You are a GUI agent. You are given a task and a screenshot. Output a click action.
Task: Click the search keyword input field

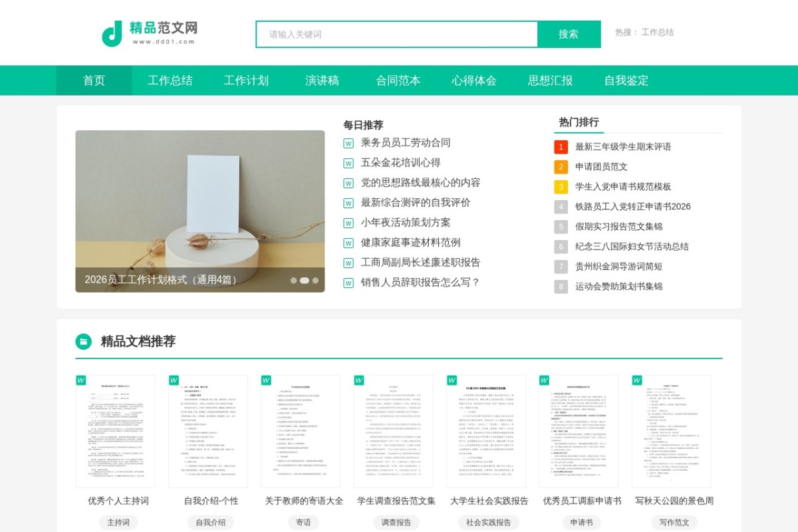tap(397, 35)
